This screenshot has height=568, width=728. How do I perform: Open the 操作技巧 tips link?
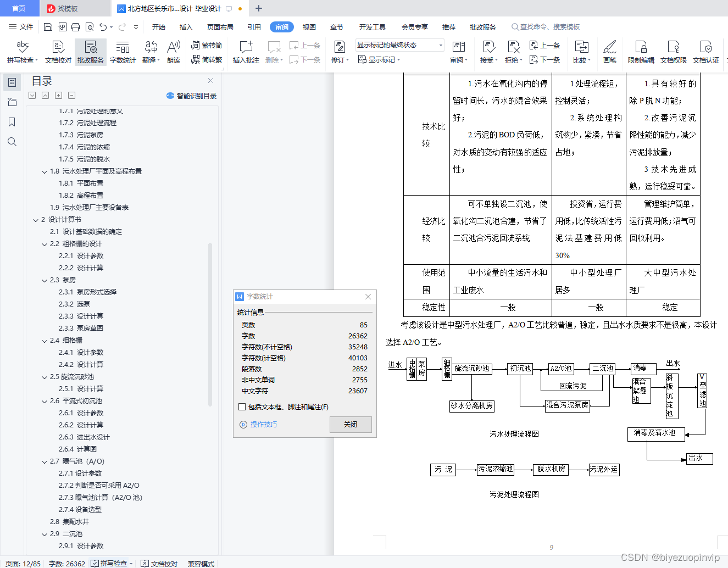tap(259, 425)
